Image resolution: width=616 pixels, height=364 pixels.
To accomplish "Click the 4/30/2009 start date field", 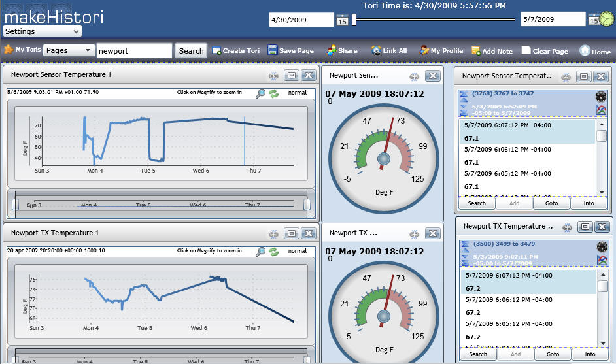I will tap(301, 20).
